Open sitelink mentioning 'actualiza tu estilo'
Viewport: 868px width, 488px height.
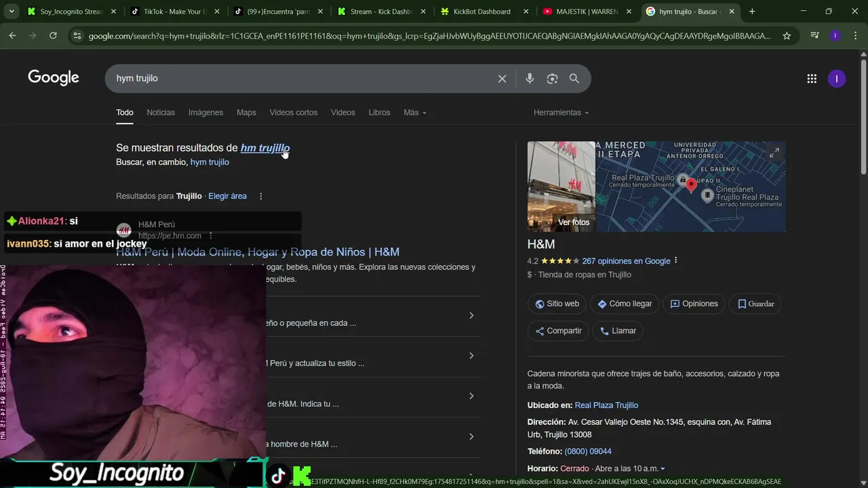(373, 357)
